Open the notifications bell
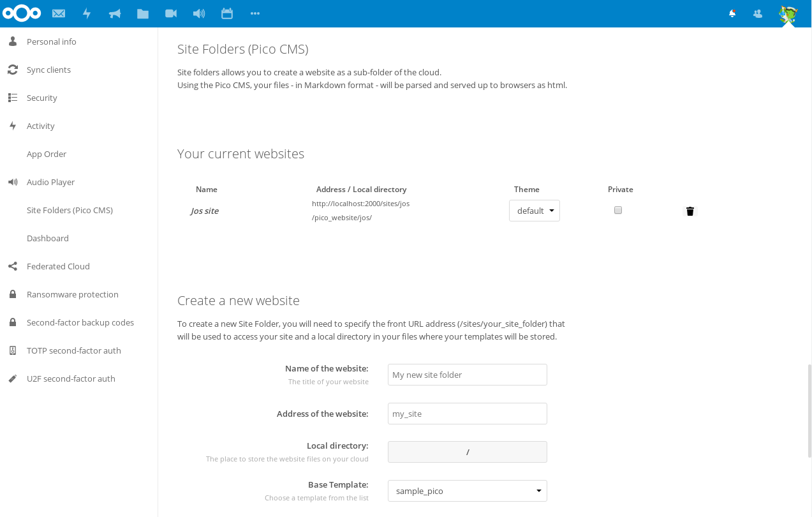This screenshot has height=517, width=812. (x=732, y=13)
